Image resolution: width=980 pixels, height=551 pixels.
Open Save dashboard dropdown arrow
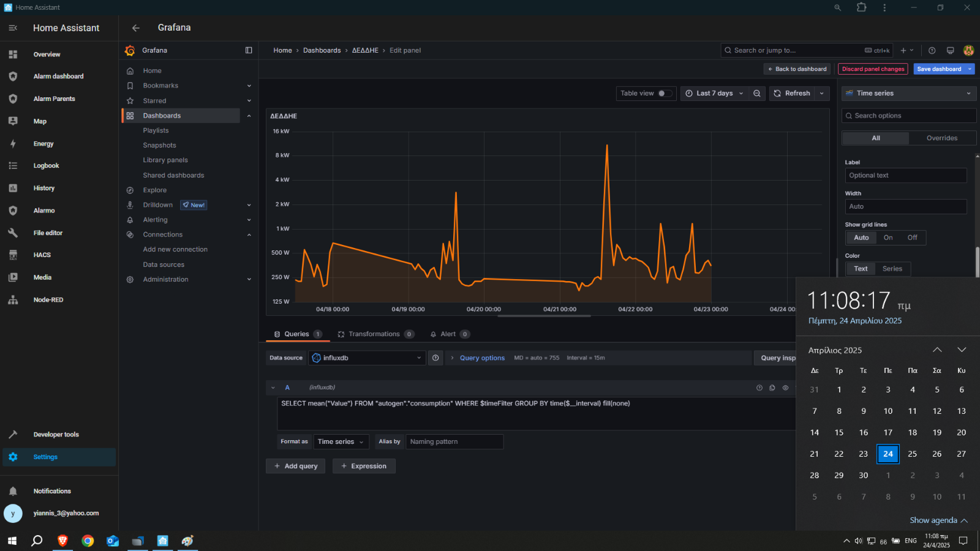tap(970, 69)
